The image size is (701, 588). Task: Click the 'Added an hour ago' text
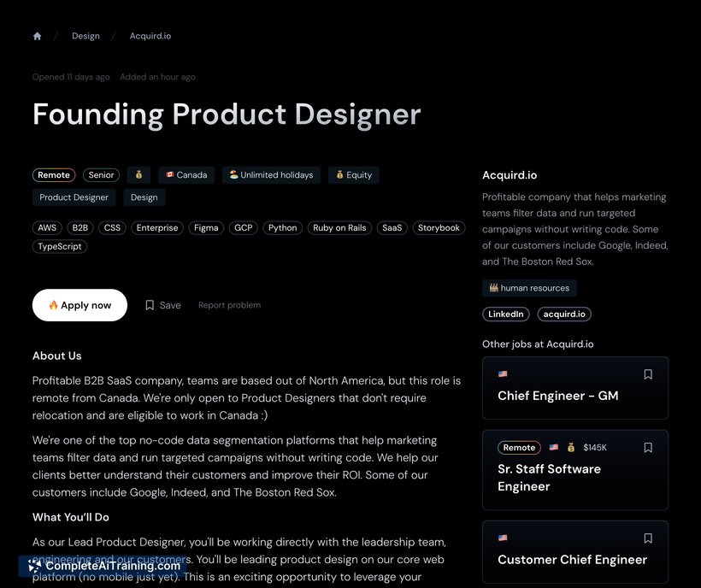click(157, 77)
